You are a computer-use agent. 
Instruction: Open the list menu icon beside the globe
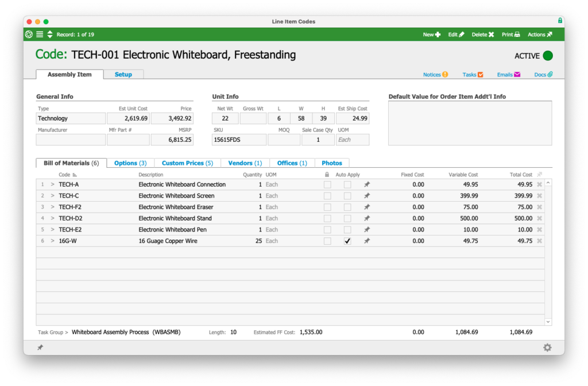(x=39, y=34)
